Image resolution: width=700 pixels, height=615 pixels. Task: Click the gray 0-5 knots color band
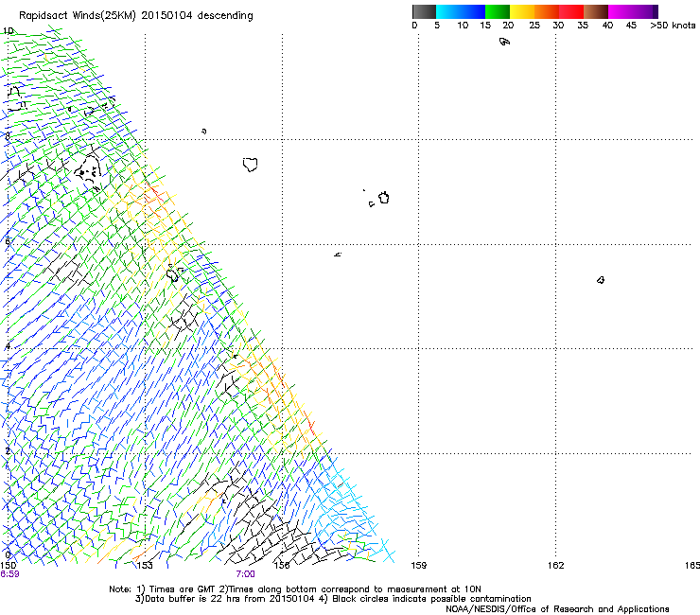pyautogui.click(x=424, y=11)
